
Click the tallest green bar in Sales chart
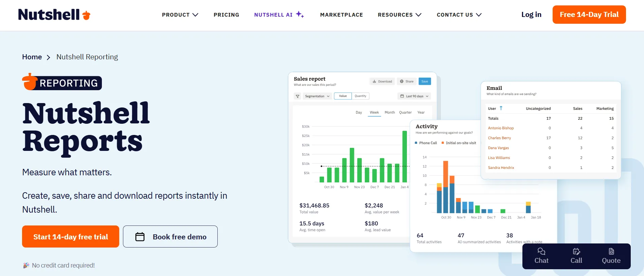pyautogui.click(x=405, y=157)
